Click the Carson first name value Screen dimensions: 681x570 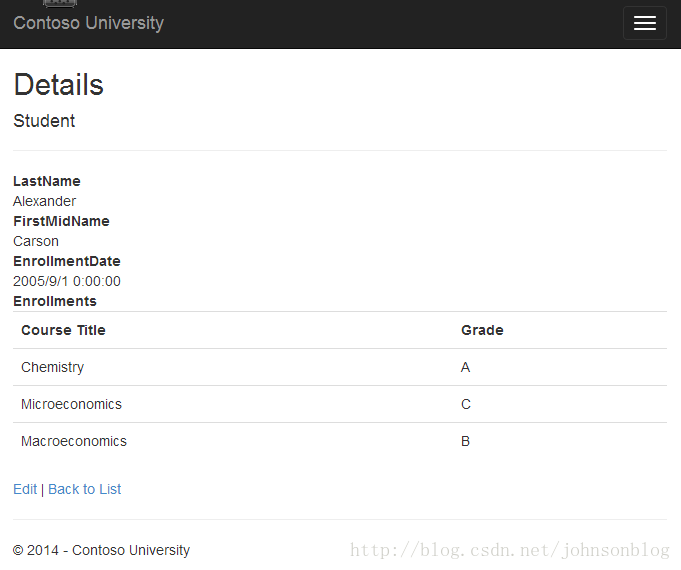tap(36, 241)
